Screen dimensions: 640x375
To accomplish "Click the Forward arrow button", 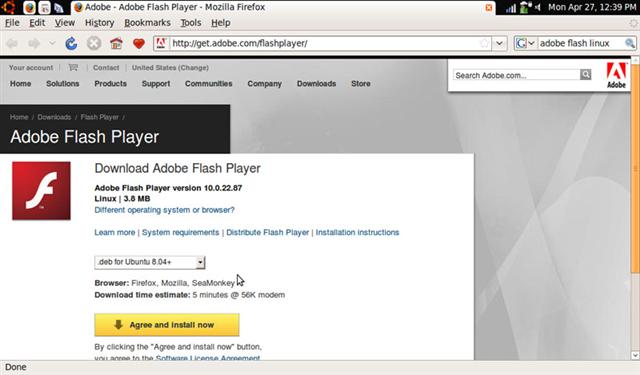I will click(x=34, y=43).
